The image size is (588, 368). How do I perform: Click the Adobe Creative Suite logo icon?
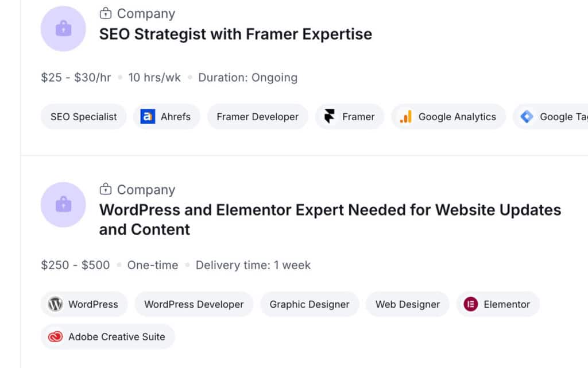pos(55,337)
